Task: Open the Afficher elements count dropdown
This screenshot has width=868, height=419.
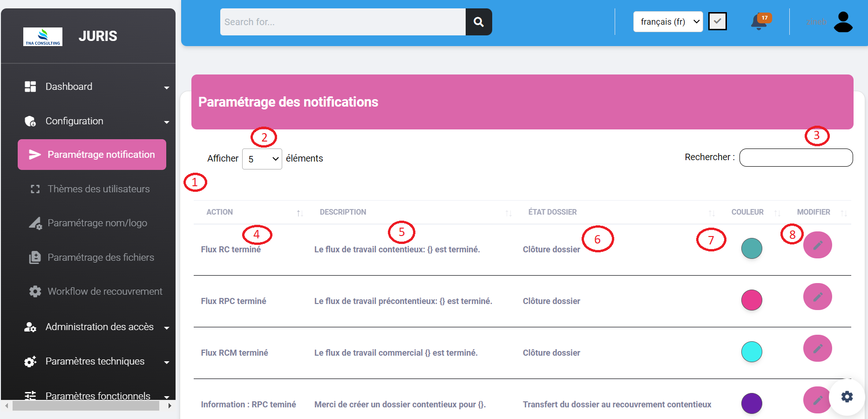Action: point(262,159)
